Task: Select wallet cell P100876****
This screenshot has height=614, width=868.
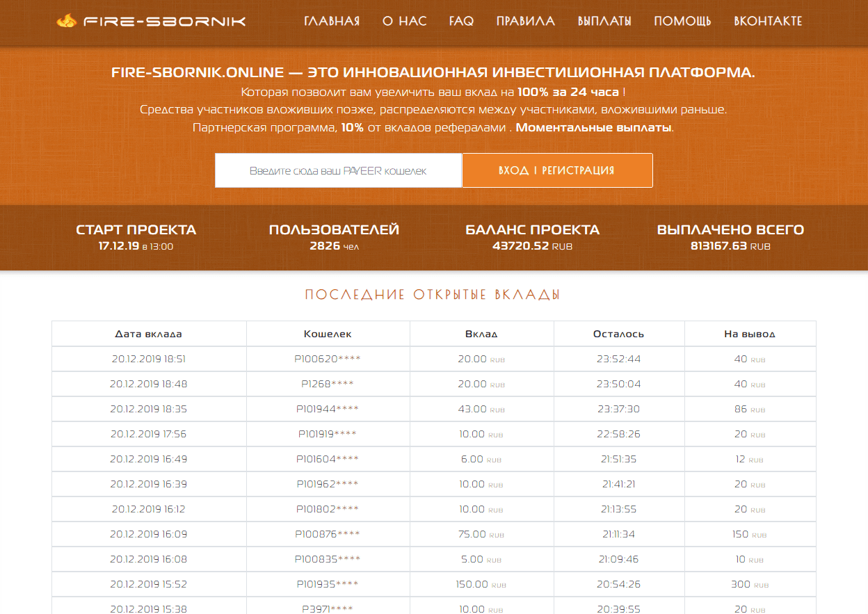Action: (328, 534)
